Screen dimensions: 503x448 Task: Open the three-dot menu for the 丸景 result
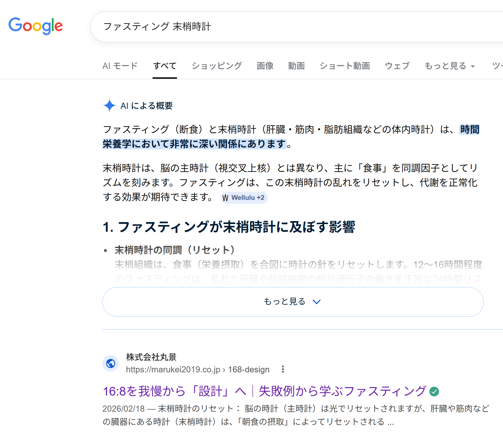point(283,369)
